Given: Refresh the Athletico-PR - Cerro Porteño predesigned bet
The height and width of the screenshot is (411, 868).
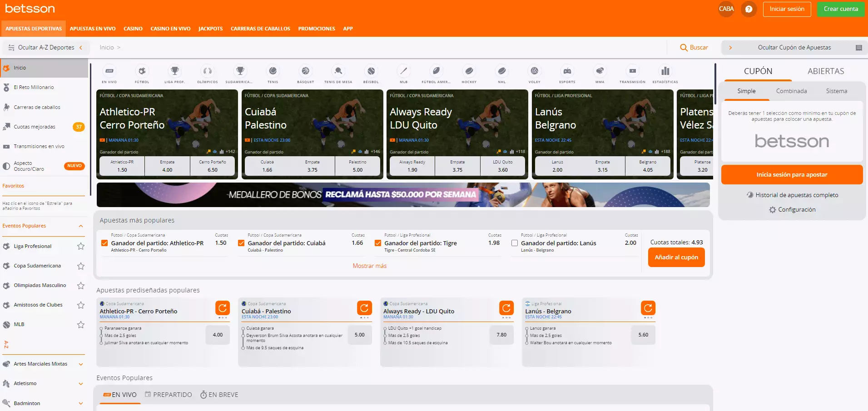Looking at the screenshot, I should click(x=223, y=308).
